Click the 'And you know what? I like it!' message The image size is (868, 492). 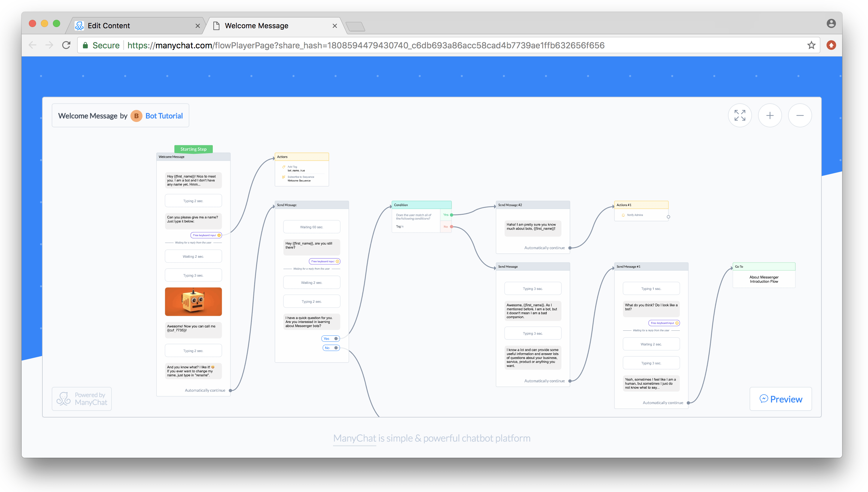(194, 371)
